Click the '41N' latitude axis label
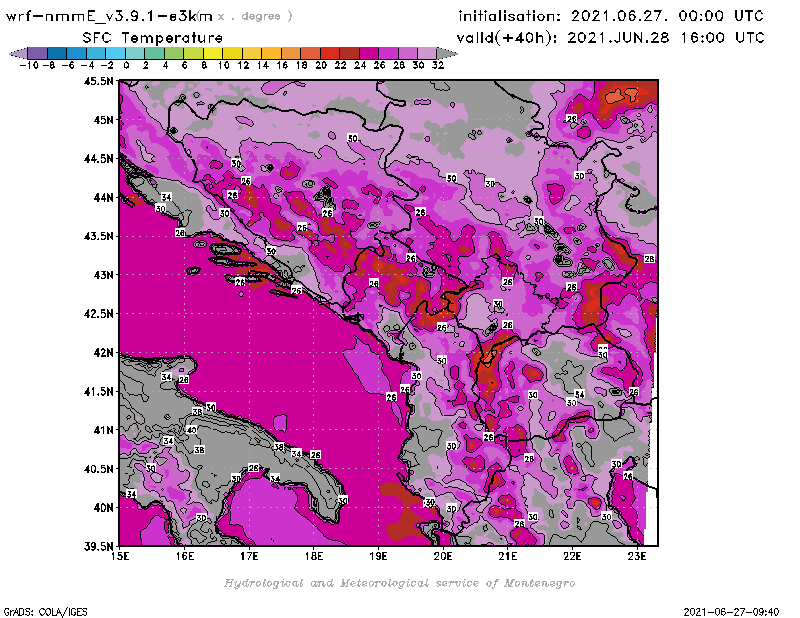The width and height of the screenshot is (800, 618). (104, 430)
